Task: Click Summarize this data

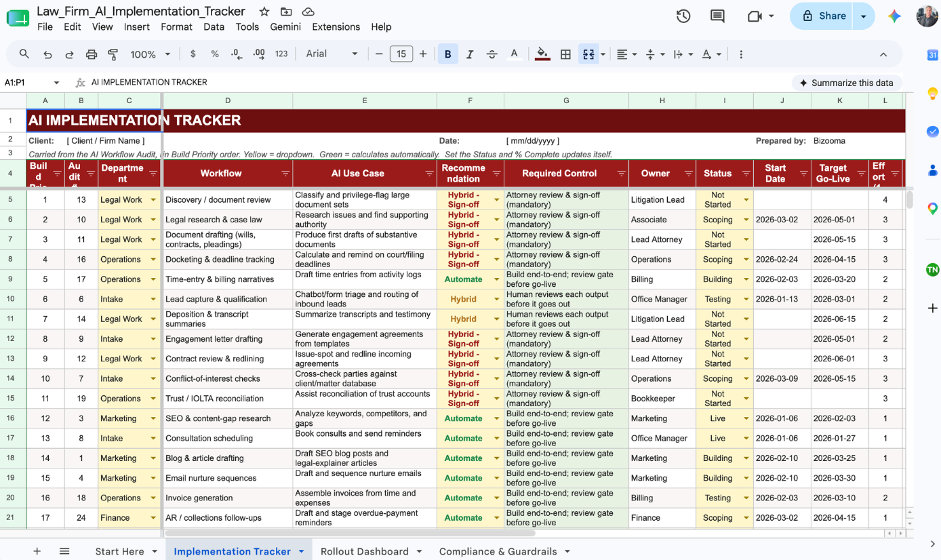Action: click(x=846, y=83)
